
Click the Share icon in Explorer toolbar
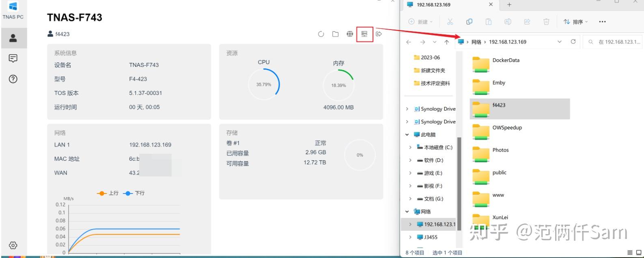pos(527,21)
